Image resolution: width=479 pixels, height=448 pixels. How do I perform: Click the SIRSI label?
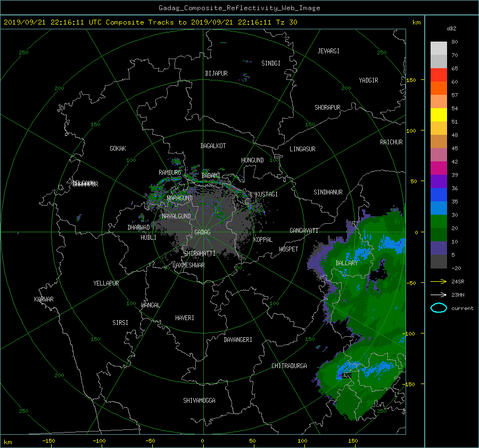[x=120, y=323]
